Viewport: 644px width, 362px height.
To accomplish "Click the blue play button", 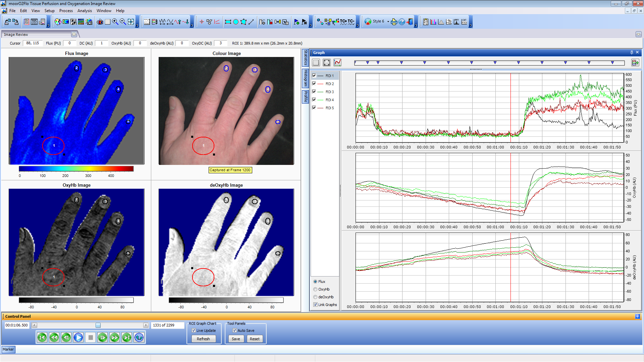I will 78,338.
